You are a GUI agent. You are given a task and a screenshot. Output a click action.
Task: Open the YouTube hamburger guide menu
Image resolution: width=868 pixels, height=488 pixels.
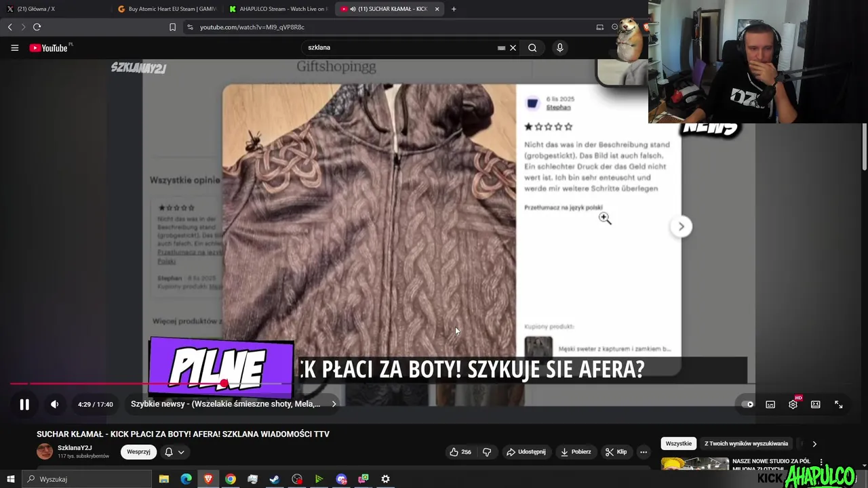14,47
